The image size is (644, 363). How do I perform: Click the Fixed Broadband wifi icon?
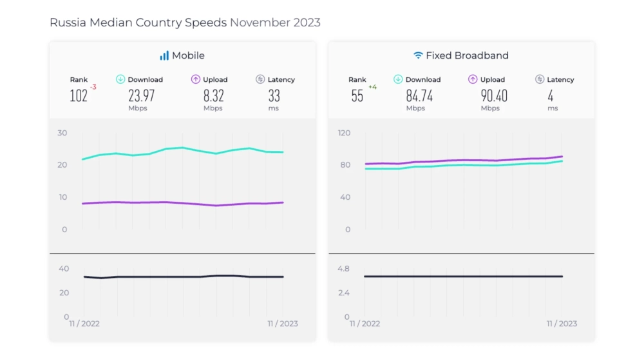[418, 56]
